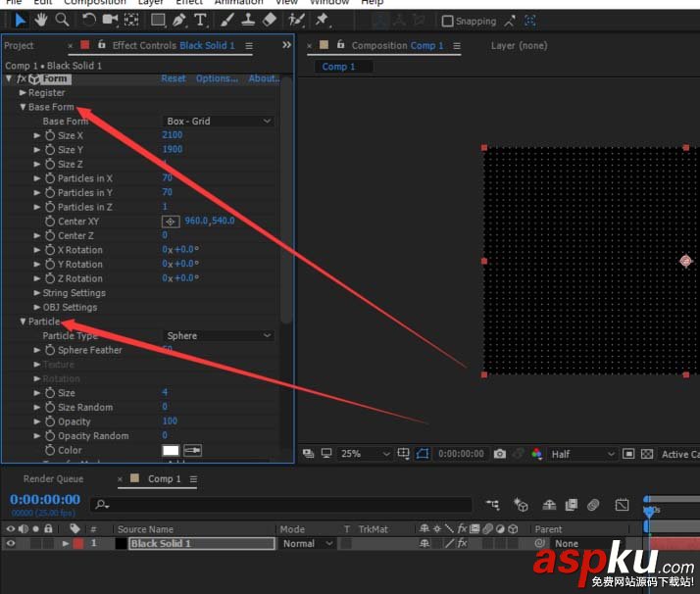Viewport: 700px width, 594px height.
Task: Select the Type text tool
Action: click(200, 20)
